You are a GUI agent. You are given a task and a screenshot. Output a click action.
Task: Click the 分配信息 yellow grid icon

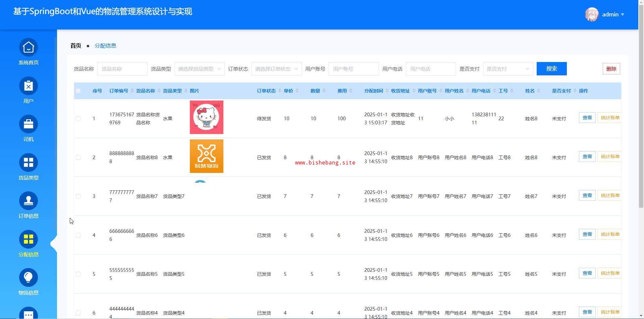[x=29, y=240]
